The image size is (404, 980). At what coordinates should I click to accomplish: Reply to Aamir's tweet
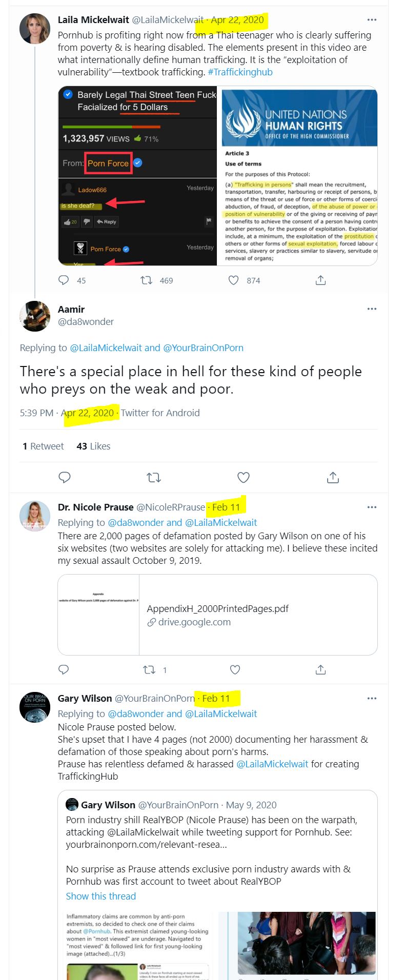[65, 477]
